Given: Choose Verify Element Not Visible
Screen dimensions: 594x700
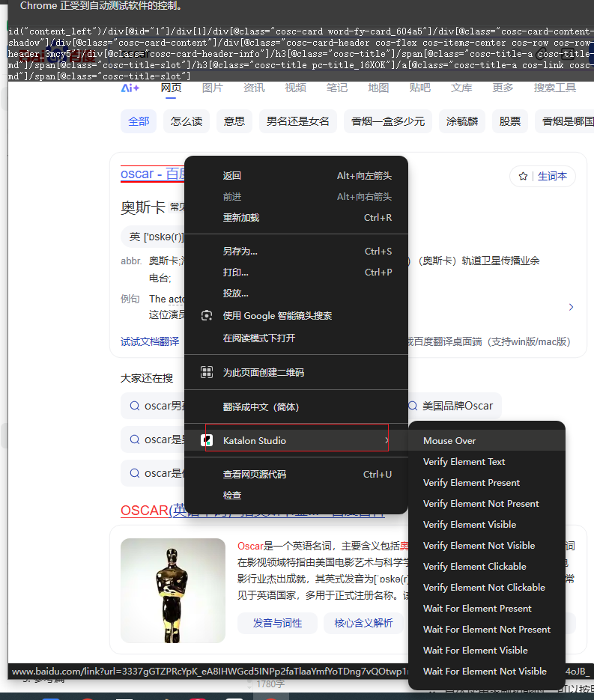Looking at the screenshot, I should pyautogui.click(x=487, y=546).
